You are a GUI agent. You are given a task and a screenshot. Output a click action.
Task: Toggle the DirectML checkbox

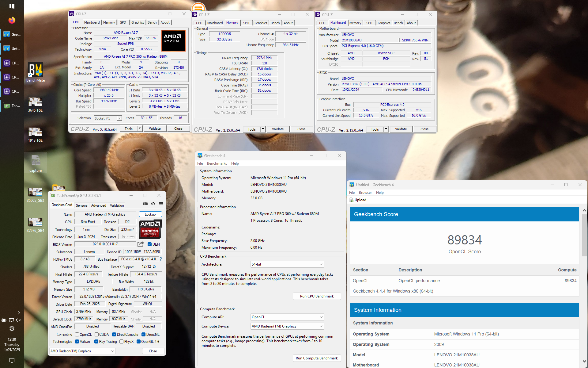(x=143, y=335)
